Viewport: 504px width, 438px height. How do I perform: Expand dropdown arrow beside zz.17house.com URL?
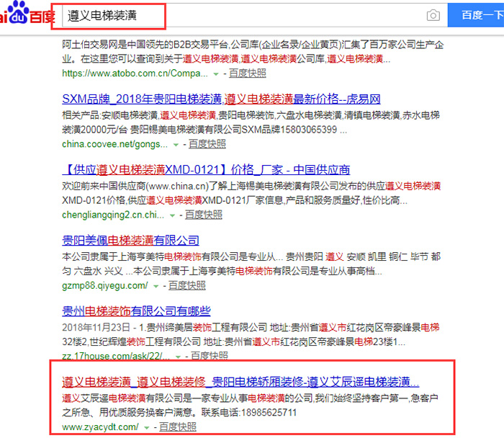[x=177, y=357]
